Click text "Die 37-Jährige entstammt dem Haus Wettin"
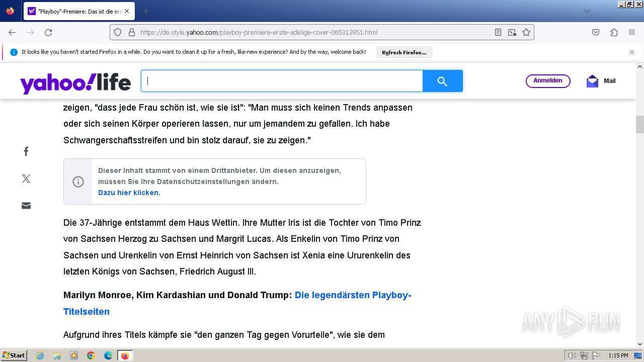Screen dimensions: 644x362 click(151, 223)
